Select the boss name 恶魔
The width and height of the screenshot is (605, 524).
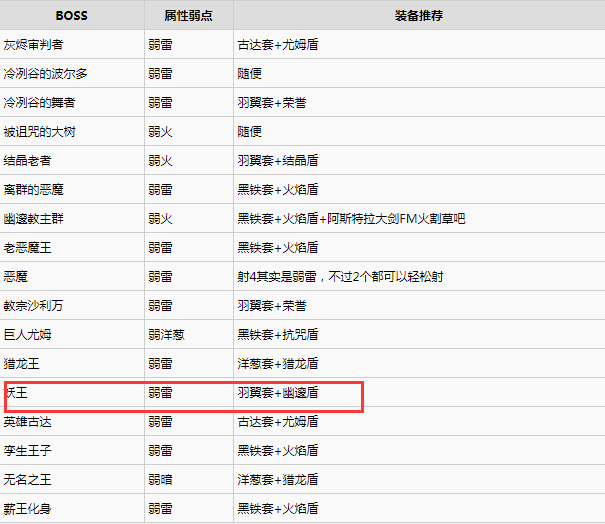pos(15,277)
